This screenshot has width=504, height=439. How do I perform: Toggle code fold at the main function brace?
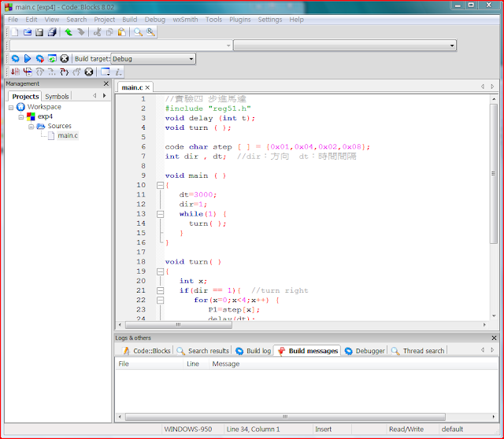point(160,185)
